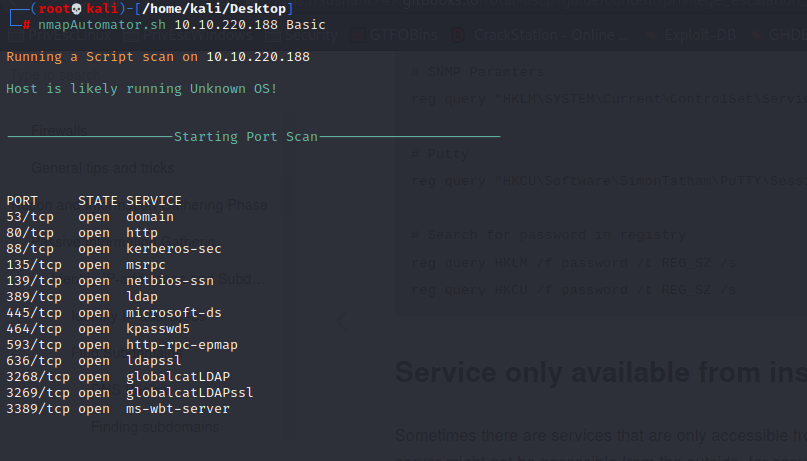The width and height of the screenshot is (807, 461).
Task: Click the kpasswd5 service name
Action: point(158,329)
